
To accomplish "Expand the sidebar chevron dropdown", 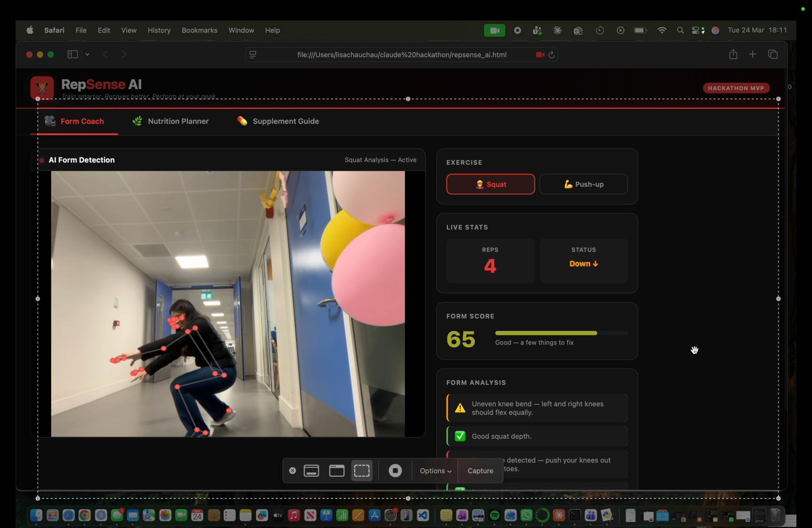I will coord(87,54).
